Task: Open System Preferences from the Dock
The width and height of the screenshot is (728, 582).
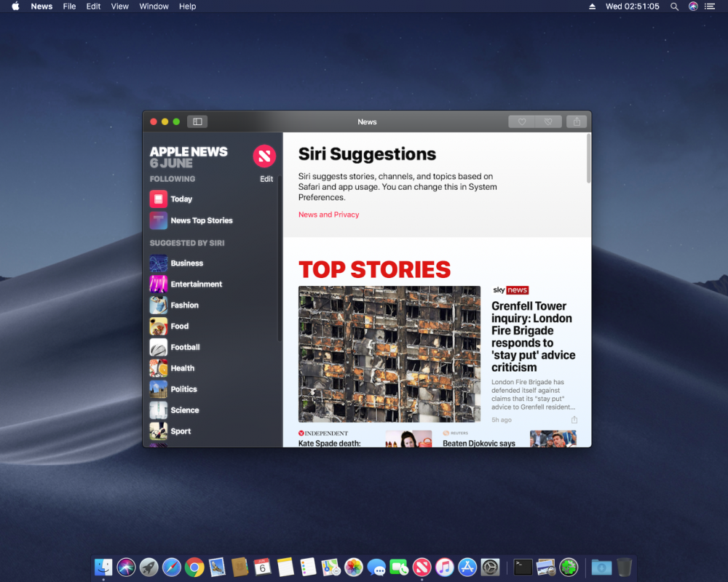Action: (490, 567)
